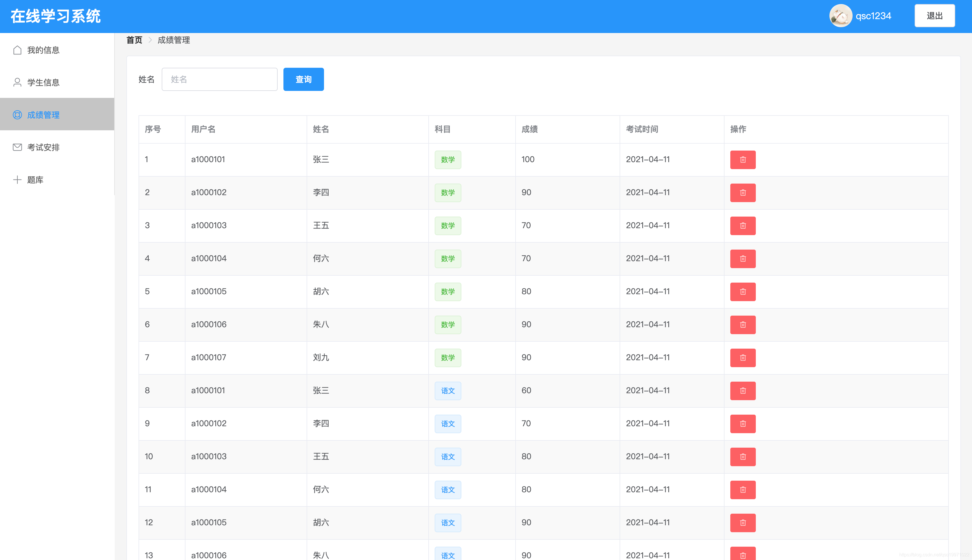Click delete icon for row 12
The image size is (972, 560).
click(x=742, y=523)
